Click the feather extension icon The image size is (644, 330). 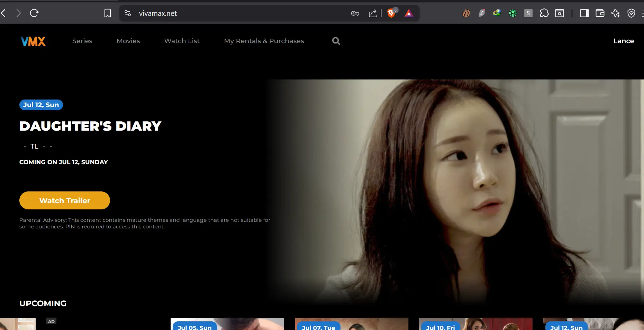click(482, 13)
